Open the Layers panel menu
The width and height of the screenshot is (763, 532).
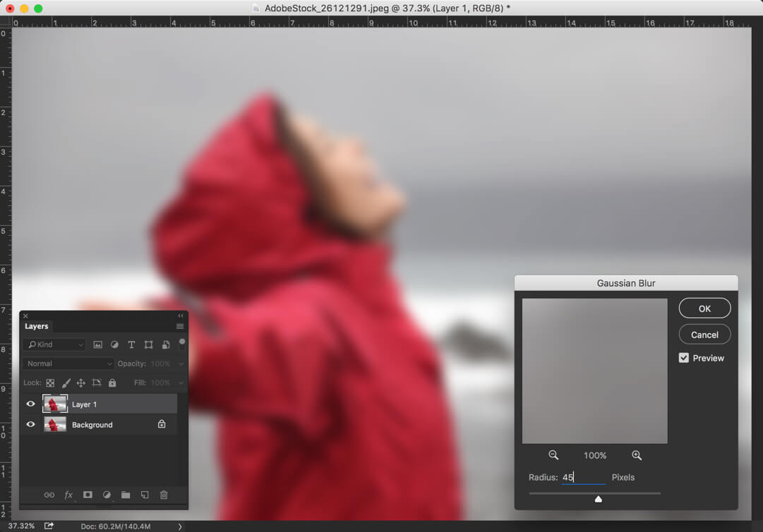pyautogui.click(x=179, y=326)
